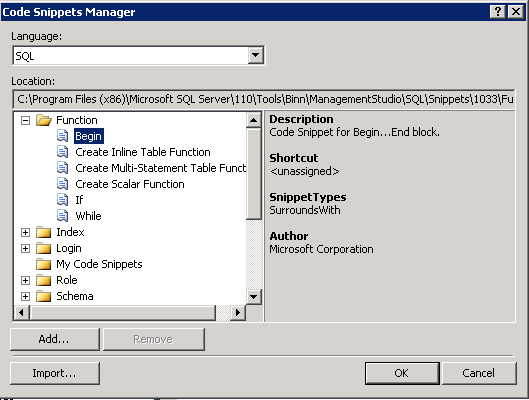Click the open Function folder icon
Screen dimensions: 529x400
[44, 120]
